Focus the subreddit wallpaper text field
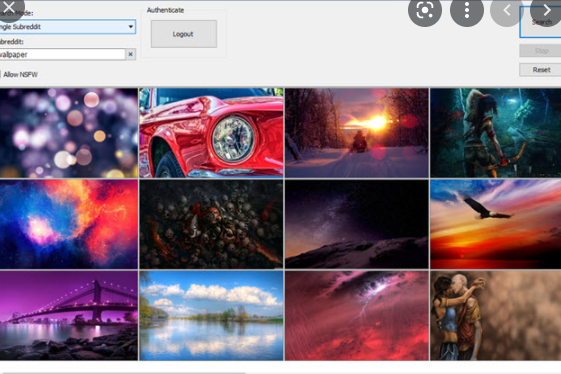The image size is (561, 374). [x=62, y=54]
